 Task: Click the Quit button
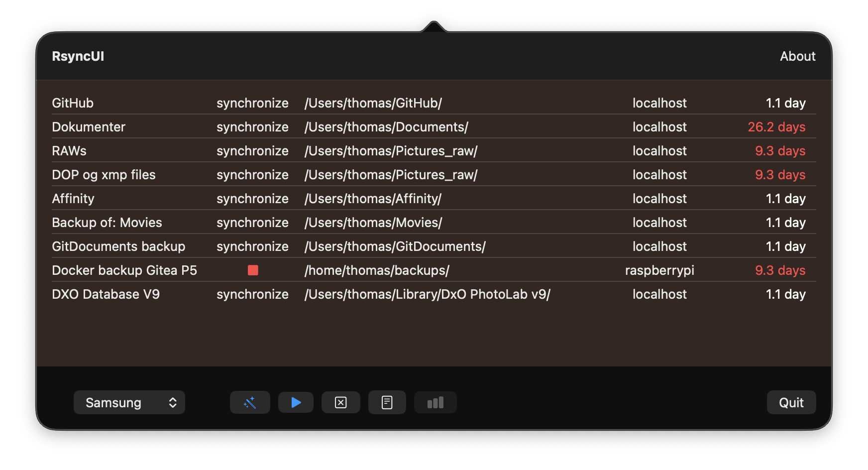[791, 402]
